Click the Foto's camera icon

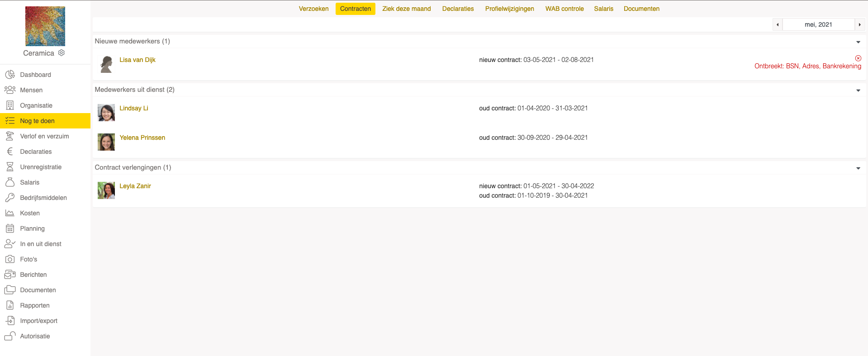coord(10,259)
